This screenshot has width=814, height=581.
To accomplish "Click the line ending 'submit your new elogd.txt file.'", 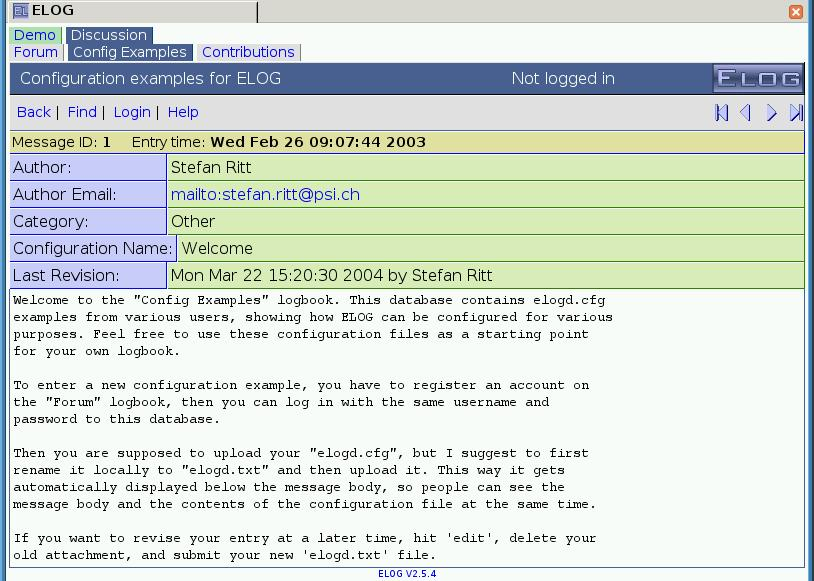I will (x=224, y=556).
